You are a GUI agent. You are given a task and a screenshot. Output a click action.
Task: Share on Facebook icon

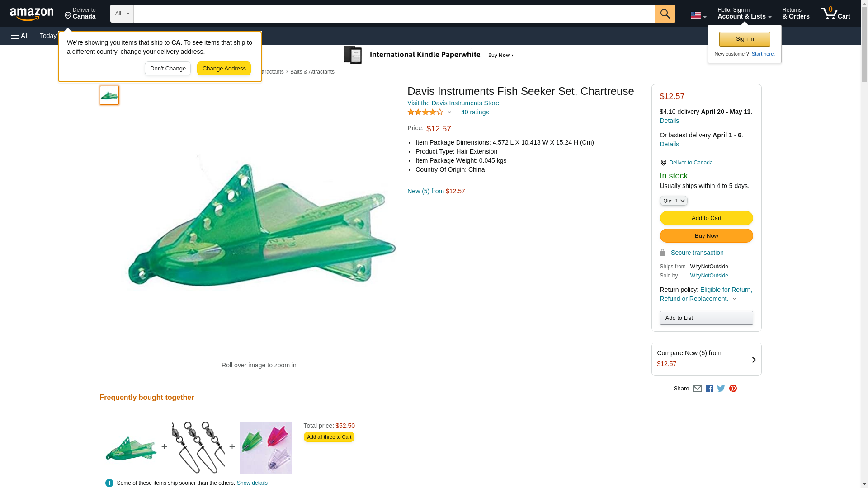[709, 389]
